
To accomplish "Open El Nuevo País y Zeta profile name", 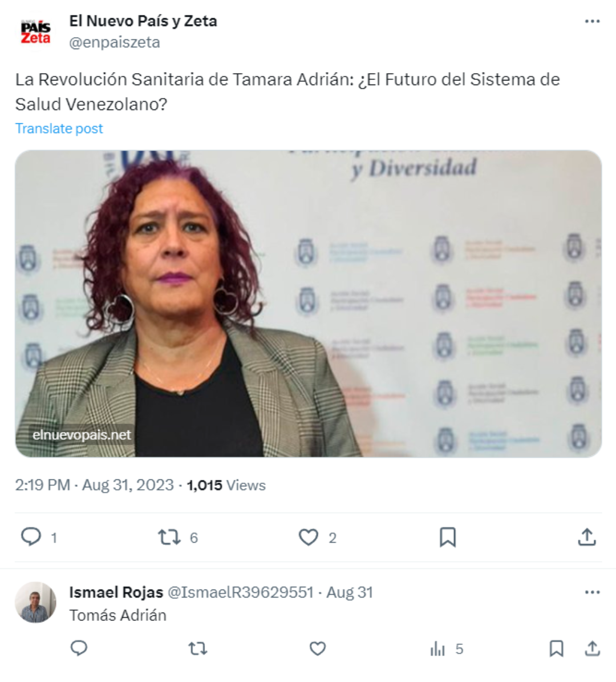I will click(x=143, y=21).
